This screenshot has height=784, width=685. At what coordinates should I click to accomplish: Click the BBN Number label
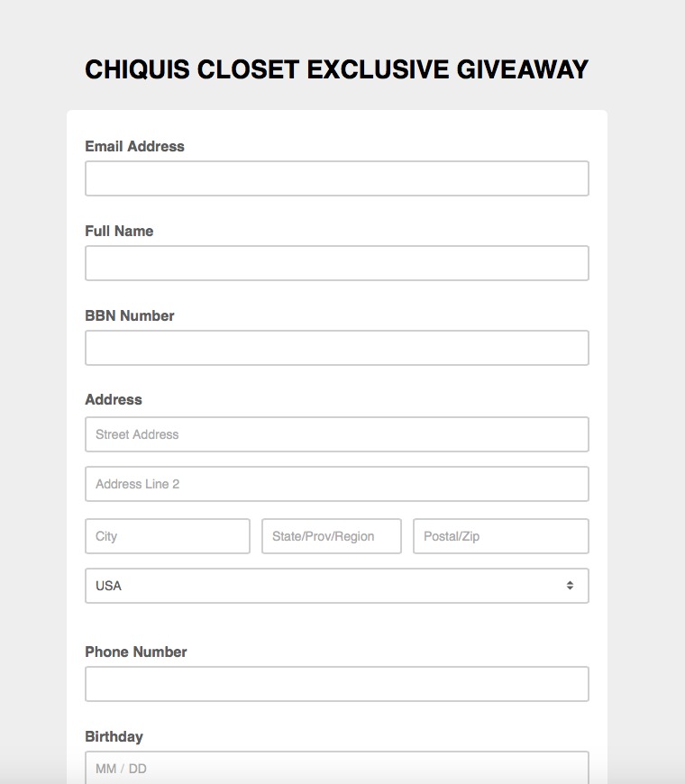pos(130,316)
